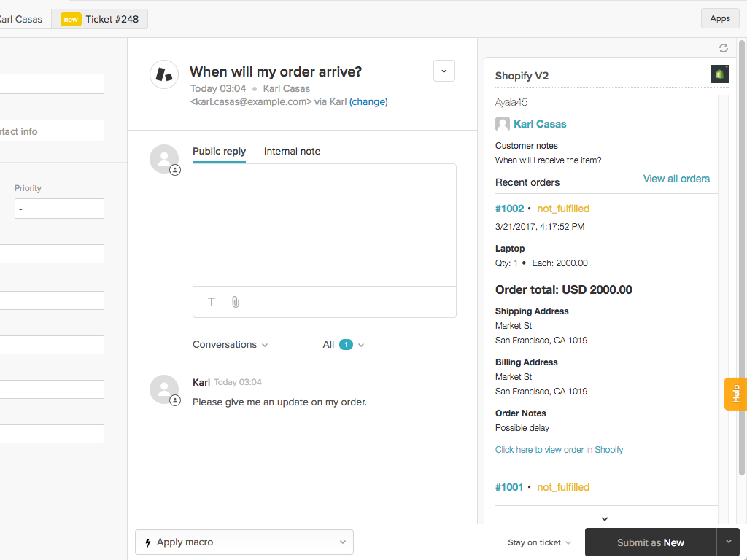The height and width of the screenshot is (560, 747).
Task: Click into the public reply text area
Action: (324, 225)
